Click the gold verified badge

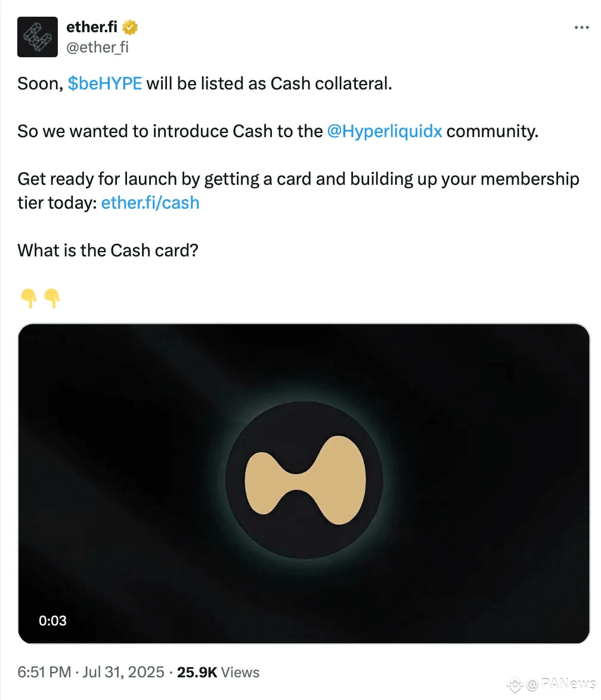tap(130, 27)
